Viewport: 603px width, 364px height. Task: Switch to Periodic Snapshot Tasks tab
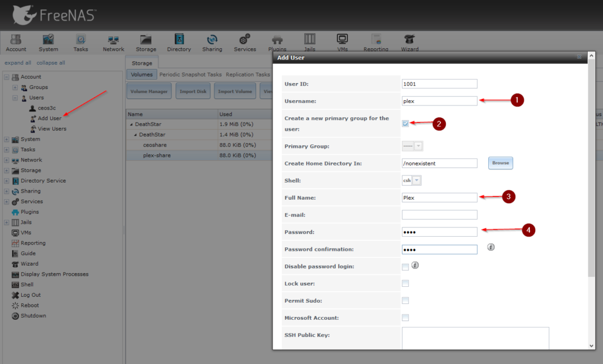190,75
